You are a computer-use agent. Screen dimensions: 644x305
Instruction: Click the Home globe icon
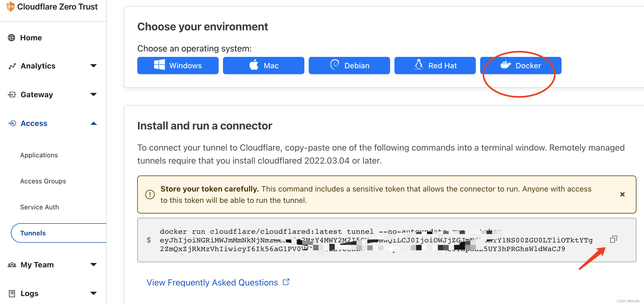[x=11, y=38]
